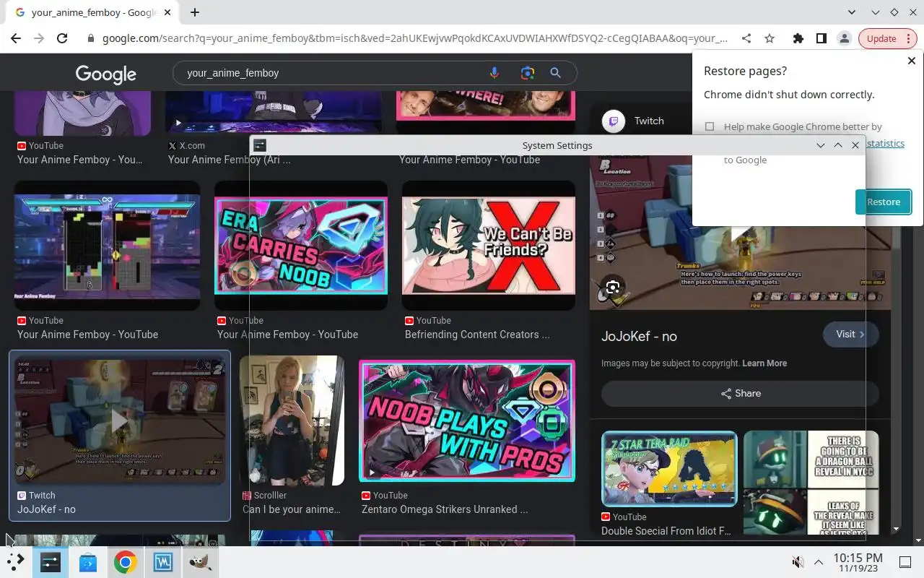This screenshot has height=578, width=924.
Task: Click the System Settings keep-below chevron
Action: [x=821, y=145]
